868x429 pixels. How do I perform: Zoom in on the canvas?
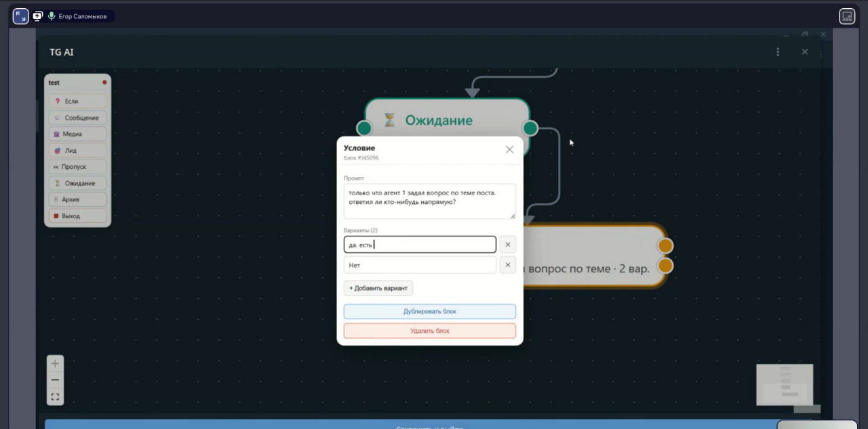[55, 363]
